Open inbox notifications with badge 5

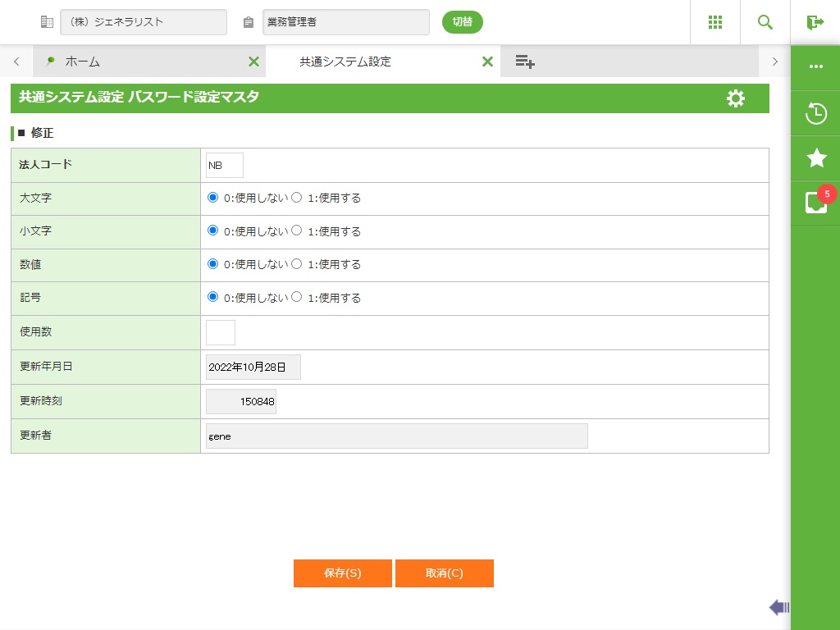pos(815,203)
